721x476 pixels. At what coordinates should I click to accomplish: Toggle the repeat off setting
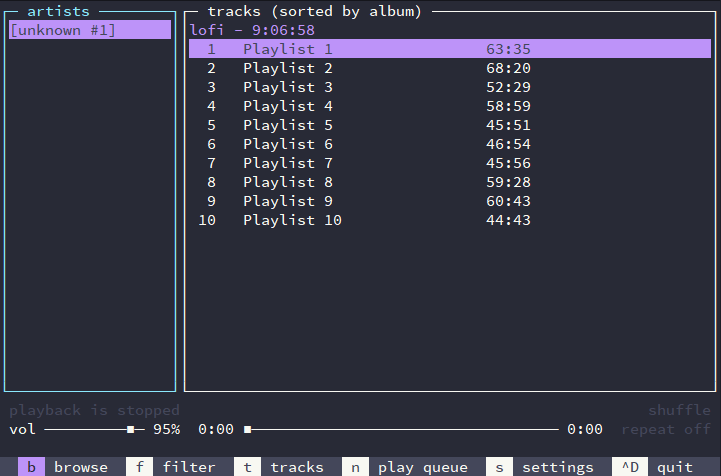pos(666,429)
